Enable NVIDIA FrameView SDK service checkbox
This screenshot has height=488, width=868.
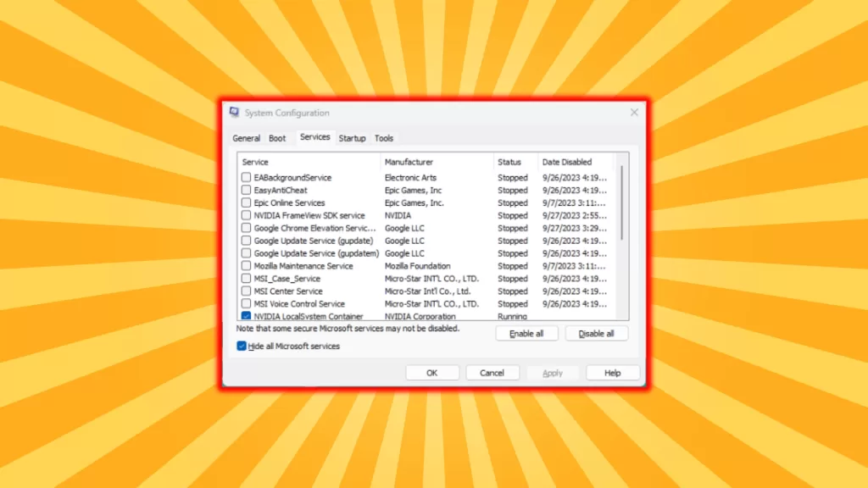[x=247, y=215]
